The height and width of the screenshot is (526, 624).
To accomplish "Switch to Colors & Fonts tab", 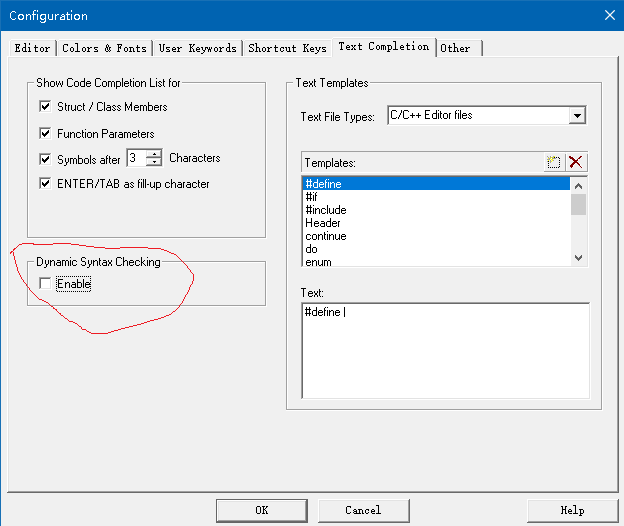I will pos(104,48).
